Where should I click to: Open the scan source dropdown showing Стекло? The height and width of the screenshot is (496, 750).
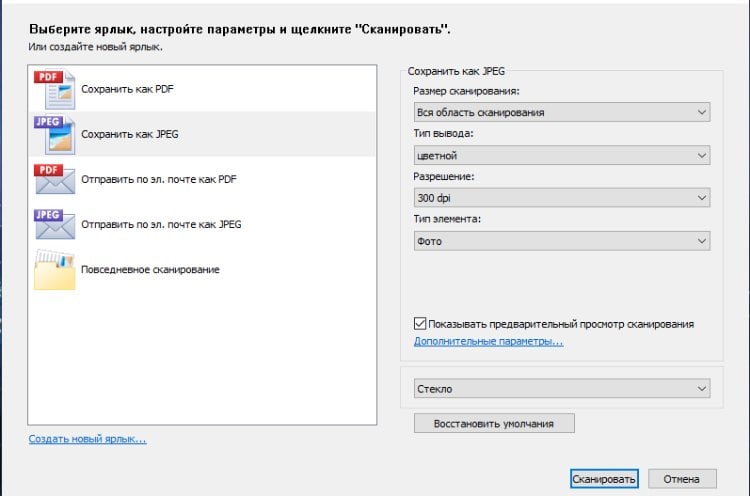point(562,389)
